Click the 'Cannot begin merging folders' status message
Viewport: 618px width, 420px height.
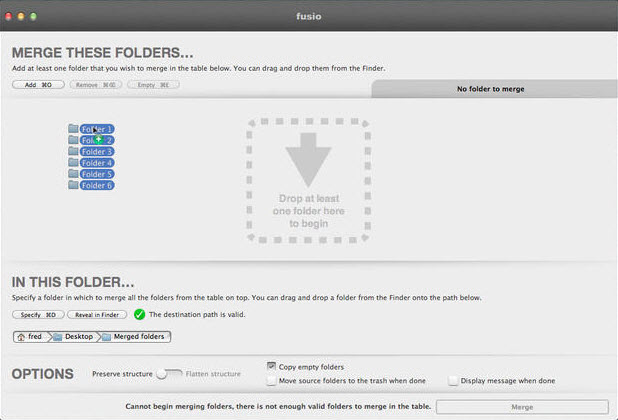tap(278, 406)
